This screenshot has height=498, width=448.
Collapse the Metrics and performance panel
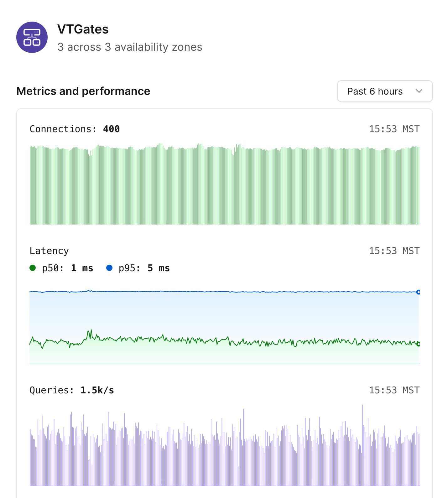83,91
